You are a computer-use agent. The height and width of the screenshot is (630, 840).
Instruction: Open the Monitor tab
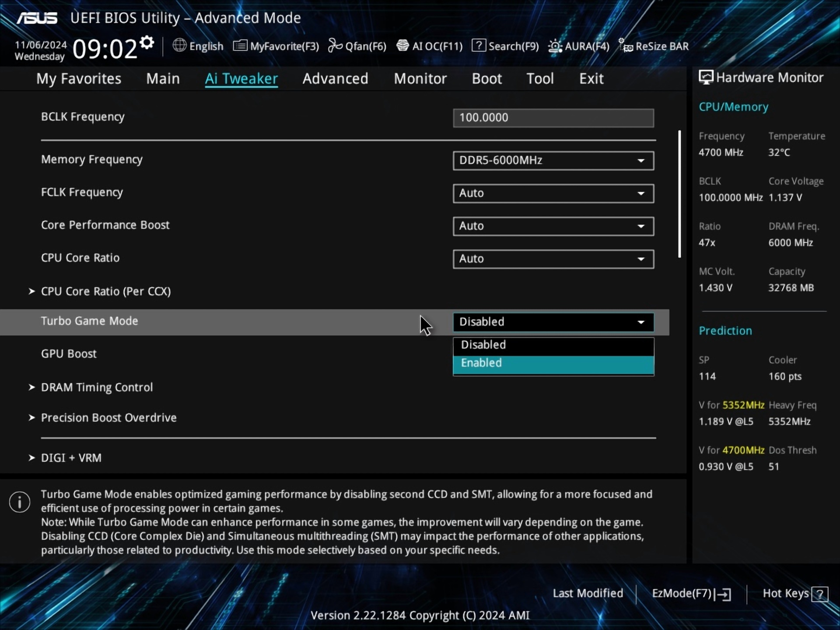coord(420,79)
